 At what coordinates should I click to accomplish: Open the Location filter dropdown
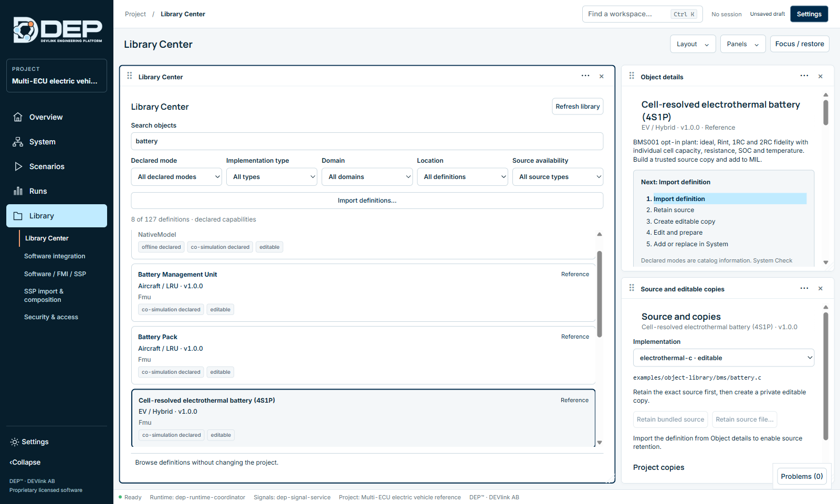pos(463,177)
